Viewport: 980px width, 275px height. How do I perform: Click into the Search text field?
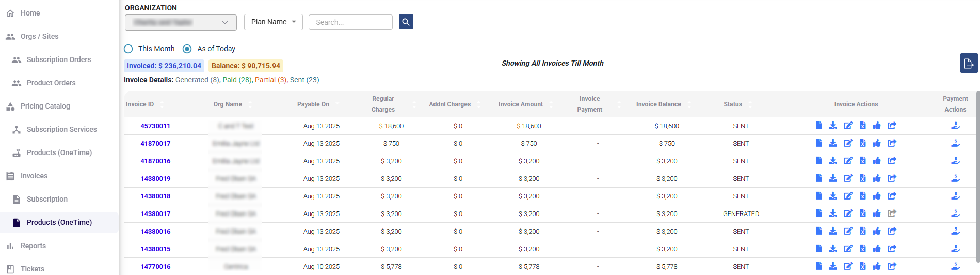point(350,22)
